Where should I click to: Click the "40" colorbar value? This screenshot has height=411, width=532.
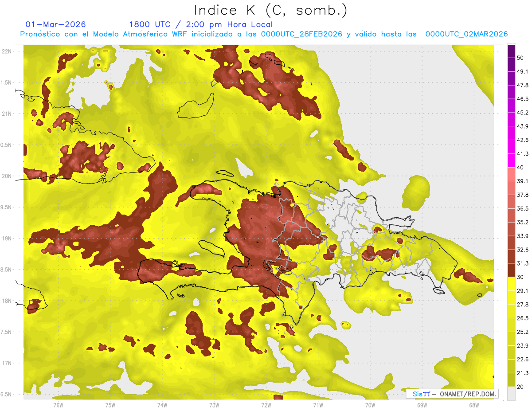click(x=520, y=167)
